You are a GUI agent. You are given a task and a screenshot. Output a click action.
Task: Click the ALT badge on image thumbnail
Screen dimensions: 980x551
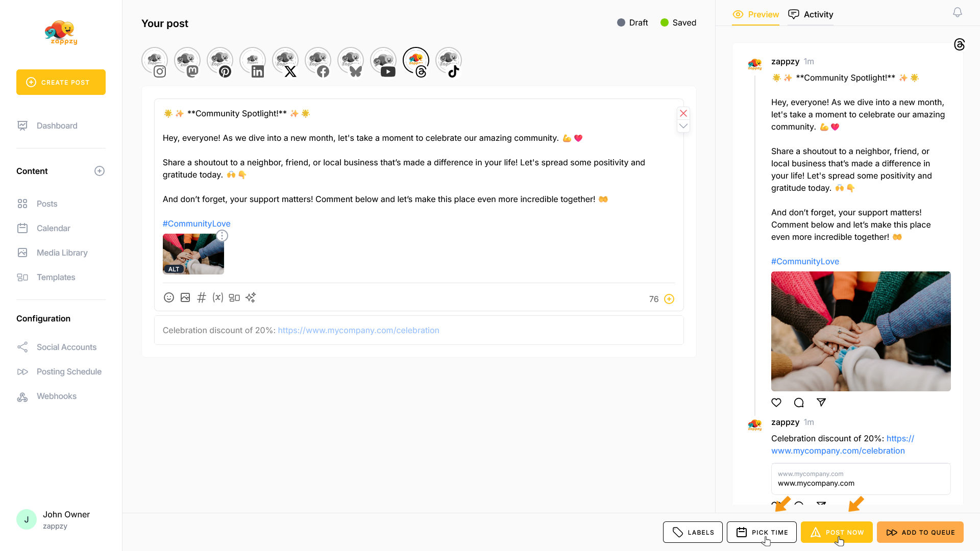(174, 269)
